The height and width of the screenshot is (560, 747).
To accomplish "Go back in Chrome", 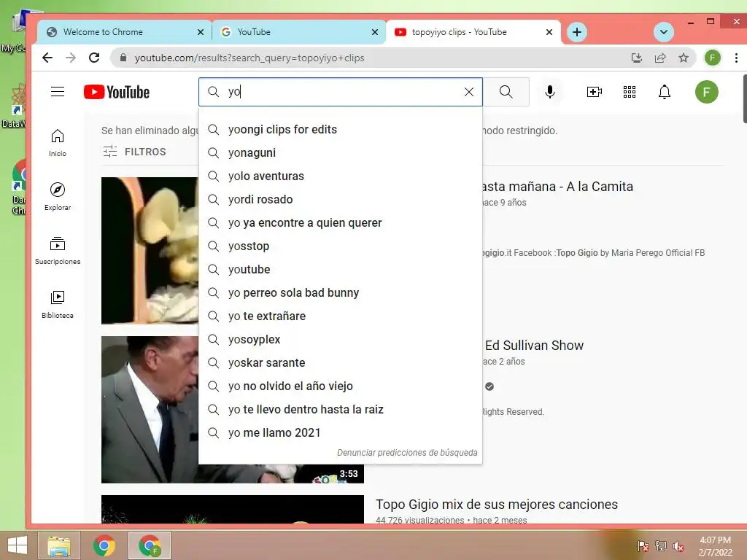I will (47, 58).
